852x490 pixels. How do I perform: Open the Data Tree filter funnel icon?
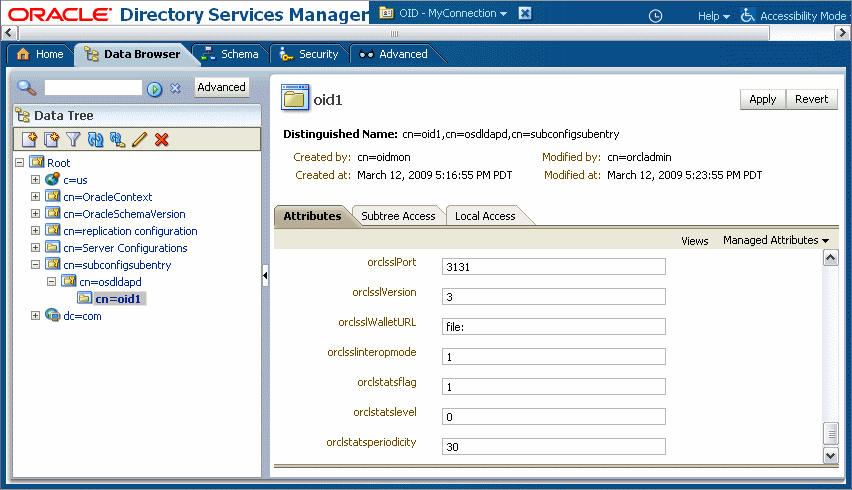click(x=73, y=140)
